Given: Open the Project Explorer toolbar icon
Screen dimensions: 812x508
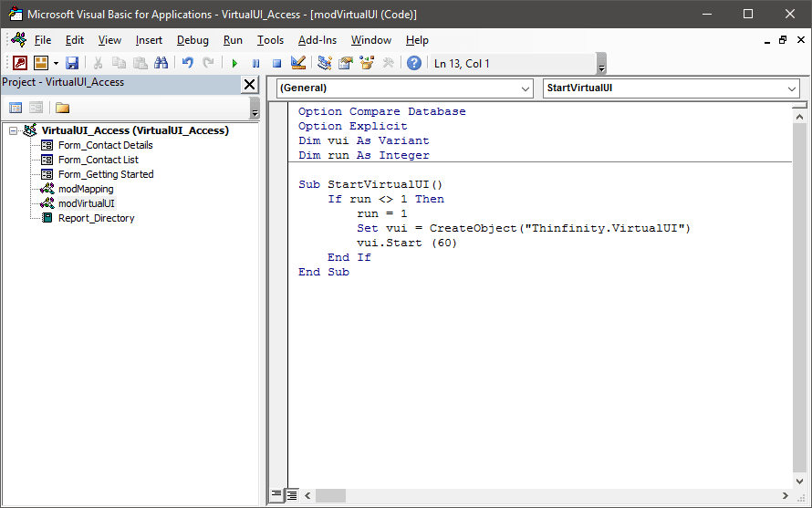Looking at the screenshot, I should (325, 63).
